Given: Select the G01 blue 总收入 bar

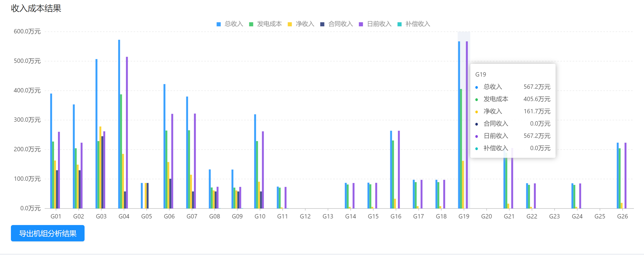Looking at the screenshot, I should click(51, 151).
